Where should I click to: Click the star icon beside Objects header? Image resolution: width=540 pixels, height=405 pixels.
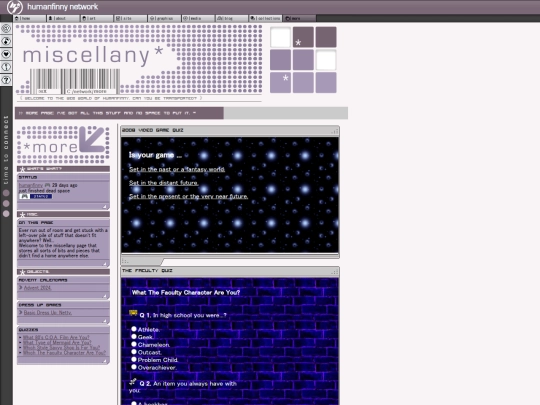22,272
